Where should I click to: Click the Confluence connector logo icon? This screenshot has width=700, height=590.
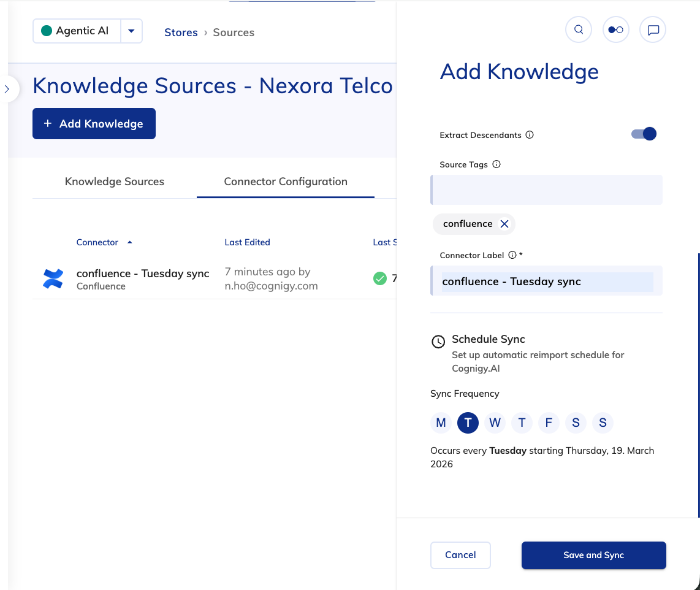(x=53, y=279)
